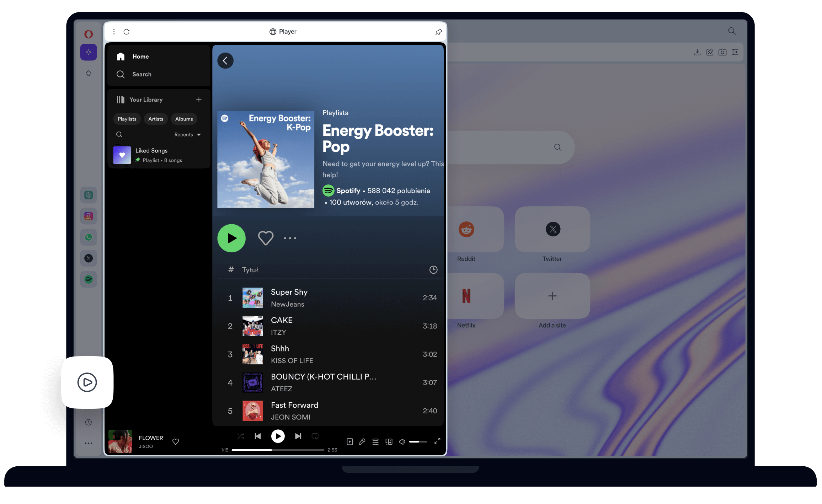The width and height of the screenshot is (822, 504).
Task: Open sidebar three-dot more options
Action: [89, 443]
